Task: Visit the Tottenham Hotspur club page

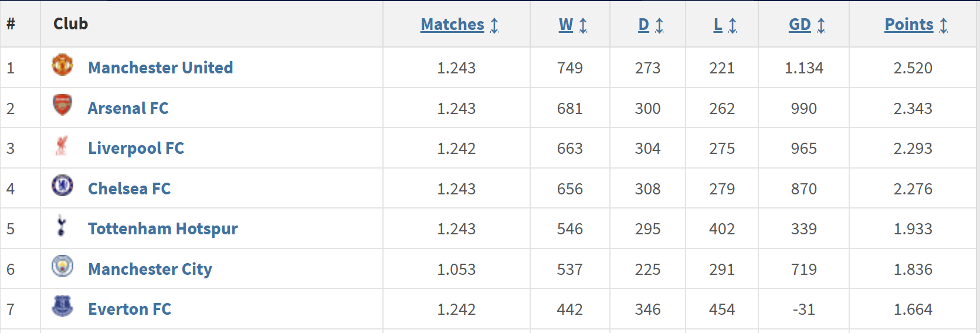Action: [162, 229]
